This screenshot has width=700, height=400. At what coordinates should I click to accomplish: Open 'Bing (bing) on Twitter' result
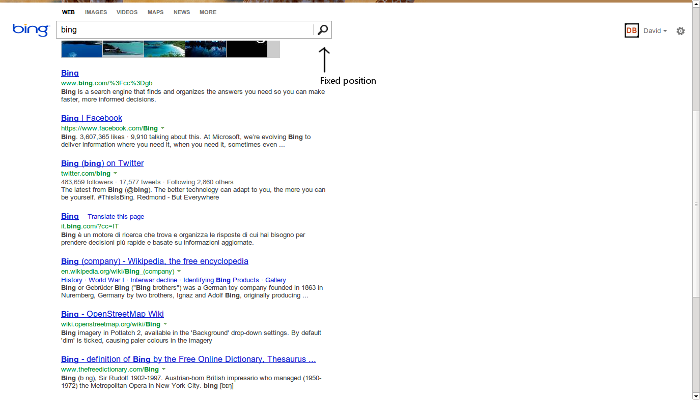102,163
